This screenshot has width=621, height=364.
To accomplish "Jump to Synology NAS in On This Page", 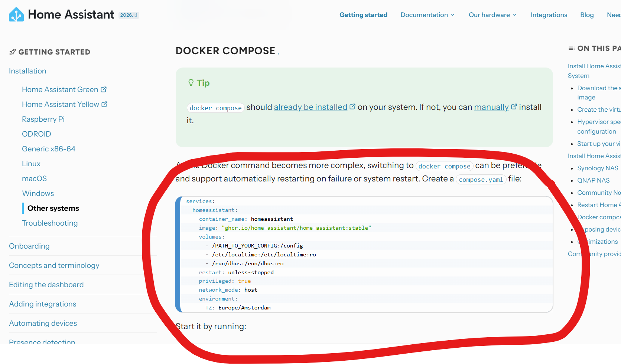I will click(598, 168).
